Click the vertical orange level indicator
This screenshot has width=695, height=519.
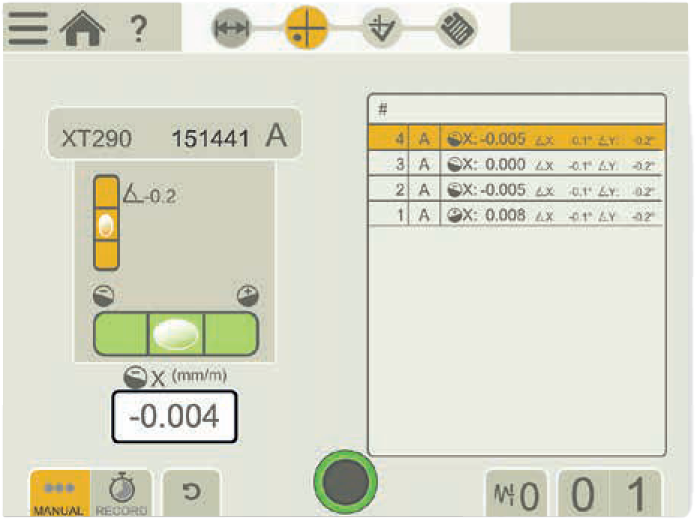point(105,223)
